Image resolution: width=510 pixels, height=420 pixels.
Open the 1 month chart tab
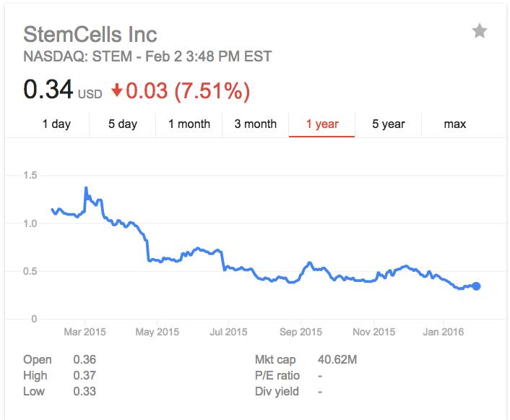(189, 124)
